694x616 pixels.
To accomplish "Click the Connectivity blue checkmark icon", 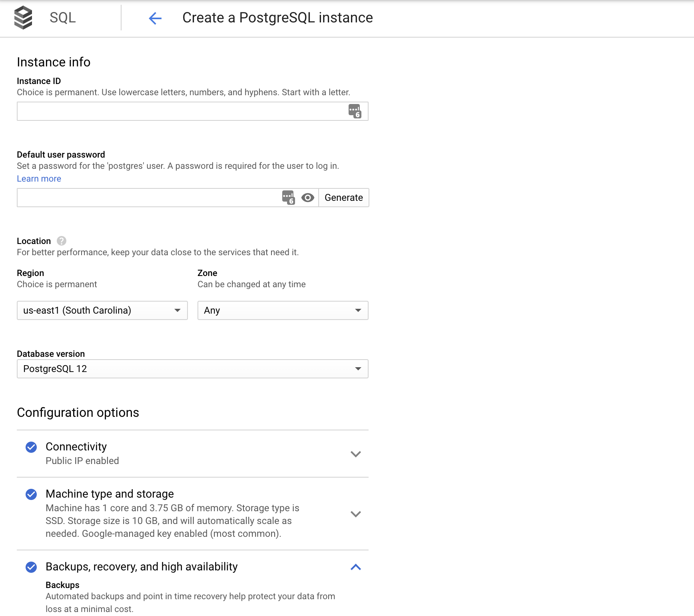I will (x=31, y=447).
